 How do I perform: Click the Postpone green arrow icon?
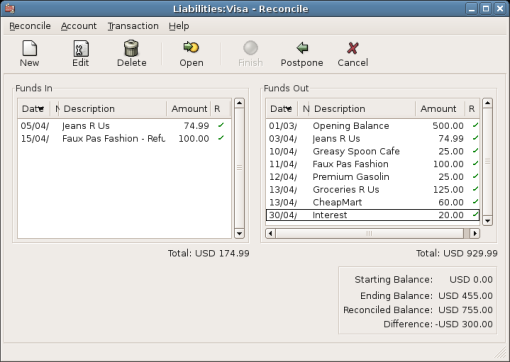point(302,48)
